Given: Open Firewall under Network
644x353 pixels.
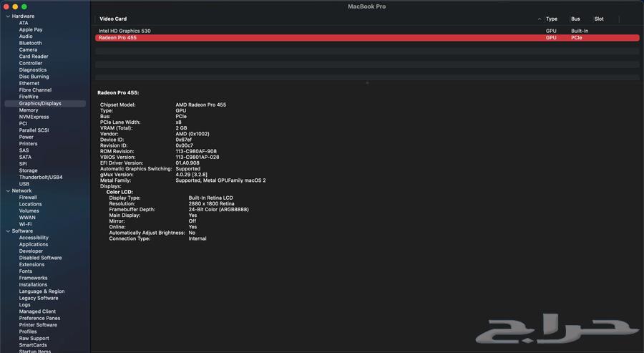Looking at the screenshot, I should pyautogui.click(x=28, y=198).
